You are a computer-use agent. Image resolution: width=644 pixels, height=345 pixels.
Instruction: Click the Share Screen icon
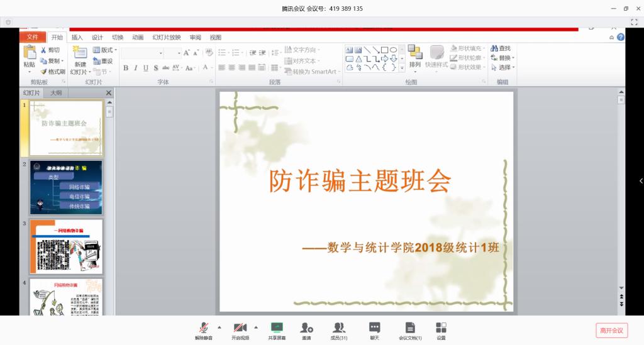pos(277,328)
